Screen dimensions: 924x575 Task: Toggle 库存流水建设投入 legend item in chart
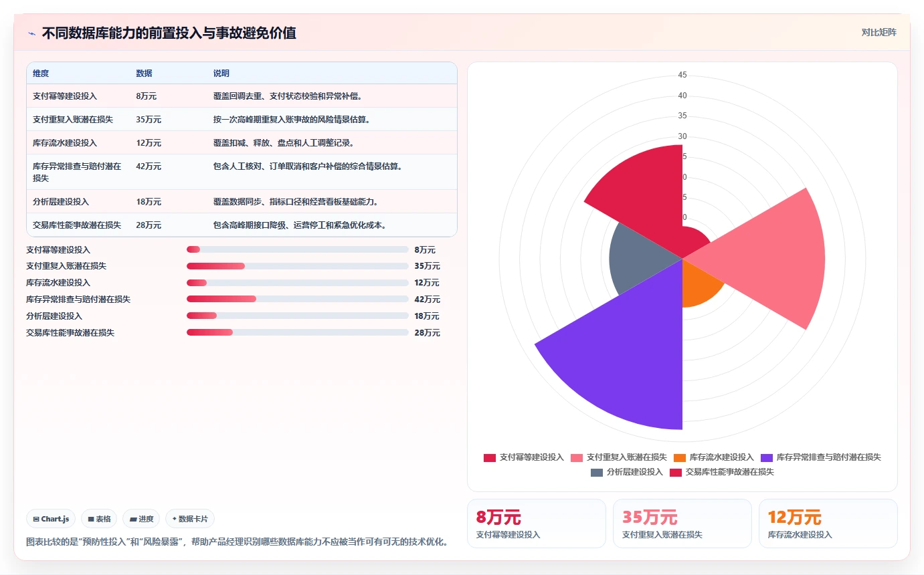point(714,457)
